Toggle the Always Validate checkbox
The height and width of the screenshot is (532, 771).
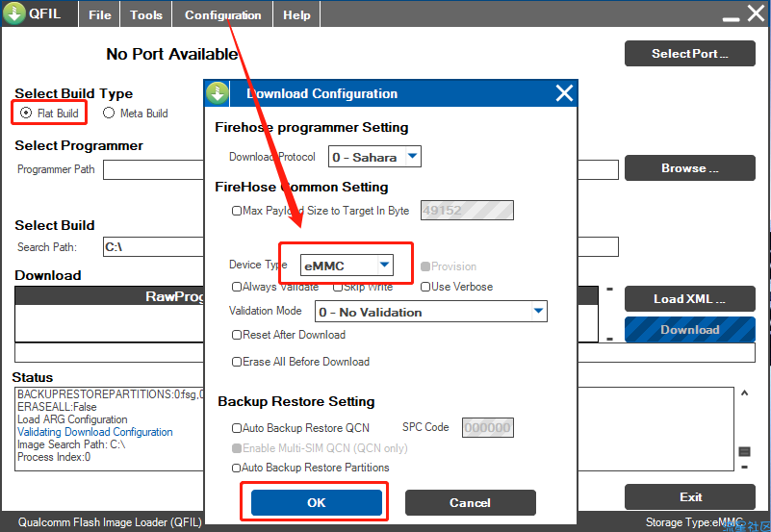click(x=237, y=287)
